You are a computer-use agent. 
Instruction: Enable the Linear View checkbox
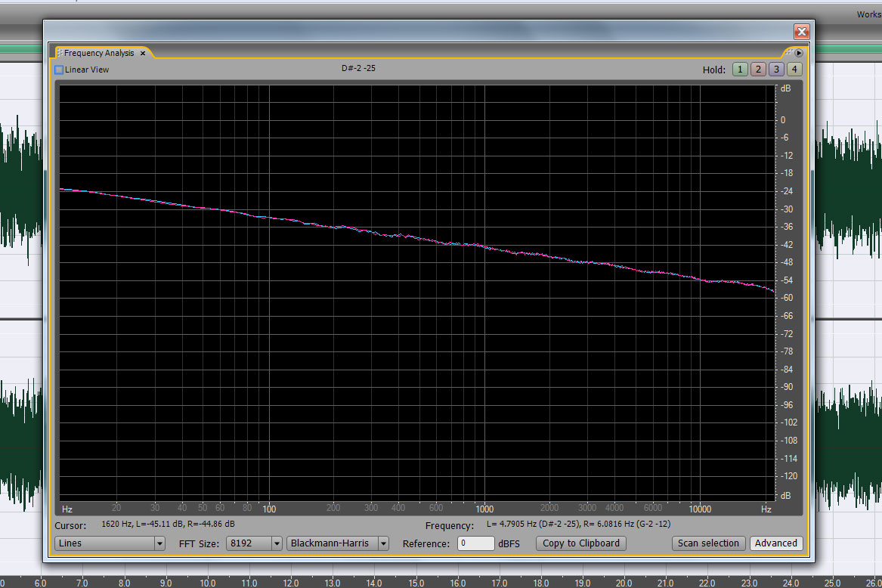(59, 70)
